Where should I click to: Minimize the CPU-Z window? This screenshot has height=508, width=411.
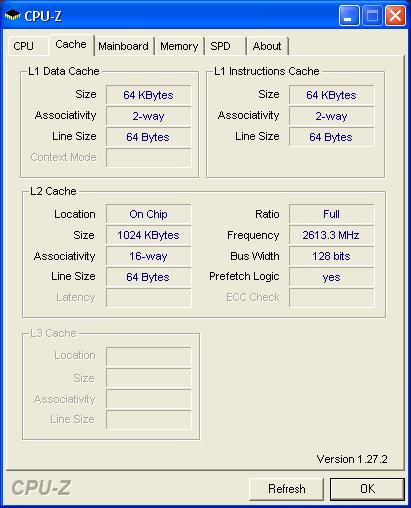click(349, 15)
